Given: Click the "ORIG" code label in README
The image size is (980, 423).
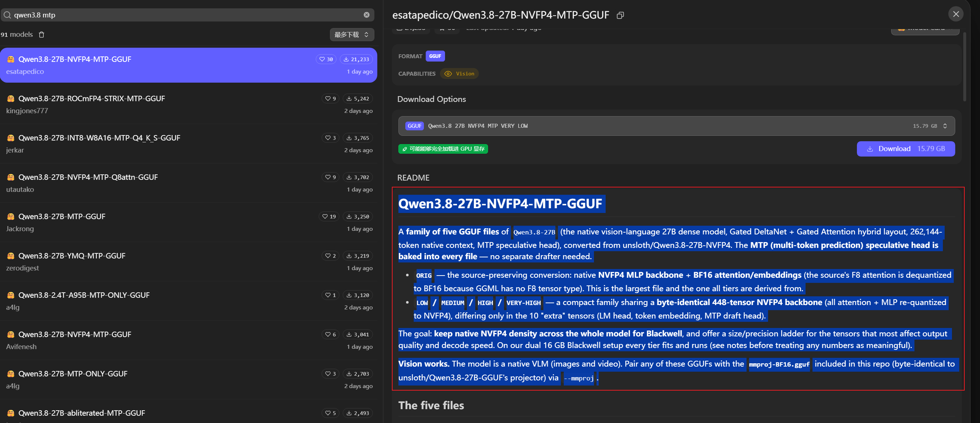Looking at the screenshot, I should pos(424,276).
